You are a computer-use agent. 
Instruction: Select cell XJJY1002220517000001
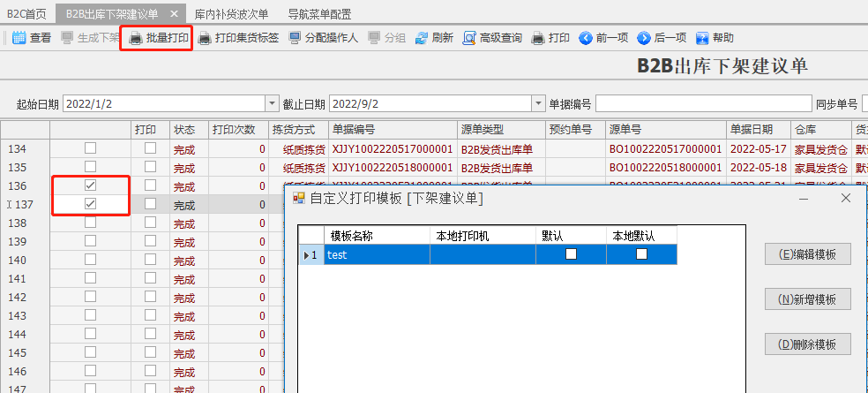393,149
